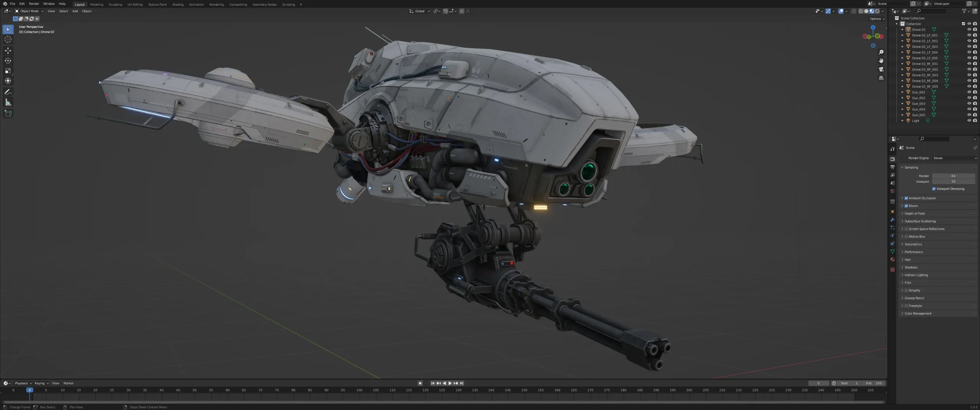980x410 pixels.
Task: Expand the Depth of Field section
Action: pos(902,213)
